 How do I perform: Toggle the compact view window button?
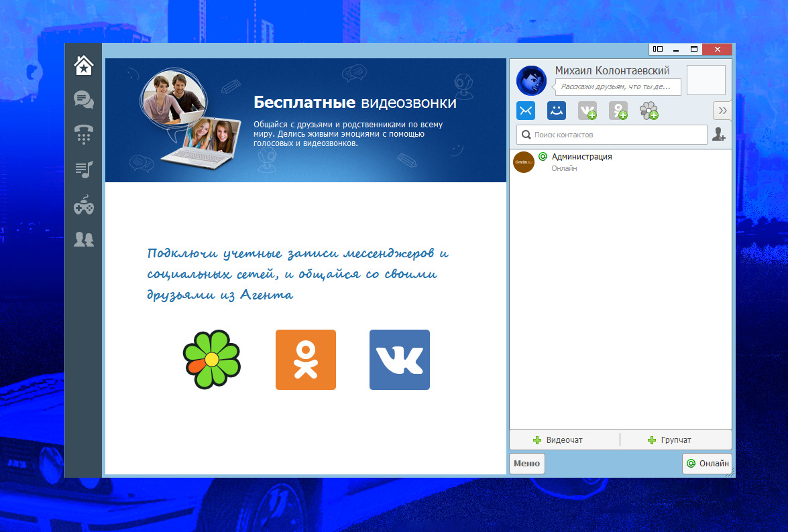point(658,49)
